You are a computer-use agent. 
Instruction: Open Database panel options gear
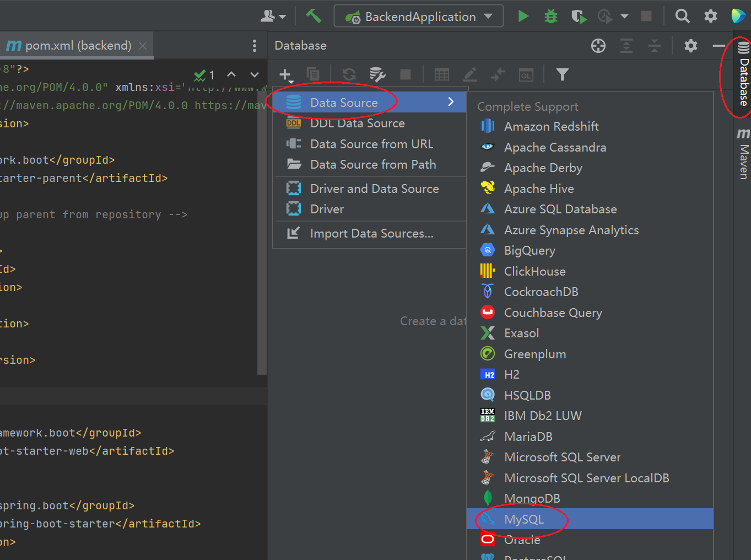(x=691, y=46)
